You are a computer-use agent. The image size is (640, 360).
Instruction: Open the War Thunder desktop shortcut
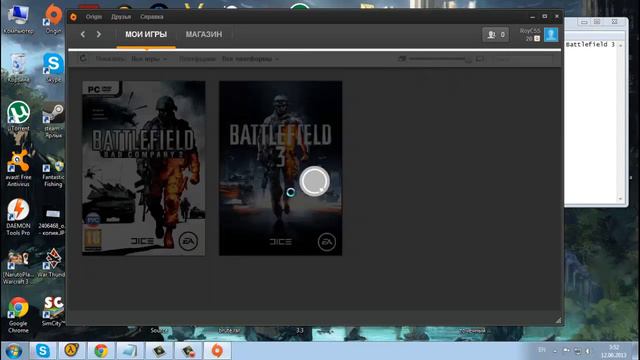pyautogui.click(x=52, y=263)
